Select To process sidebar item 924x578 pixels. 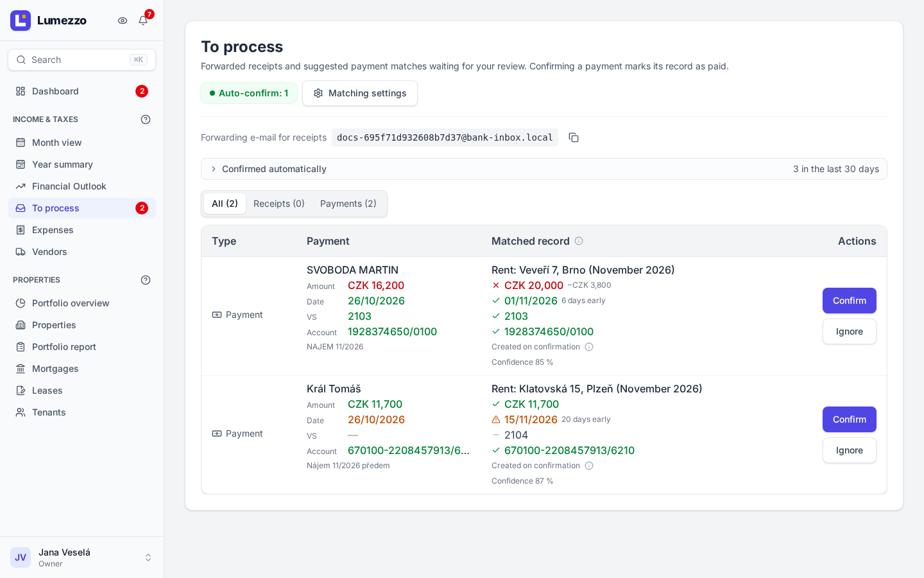(81, 208)
